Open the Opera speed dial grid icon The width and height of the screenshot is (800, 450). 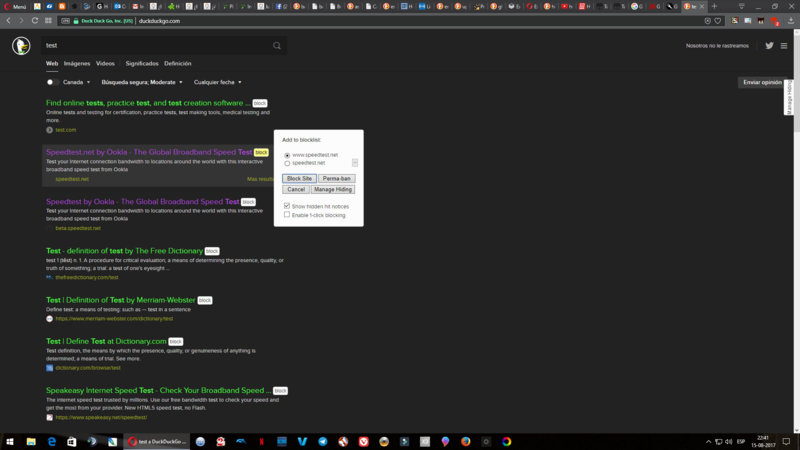pyautogui.click(x=48, y=21)
